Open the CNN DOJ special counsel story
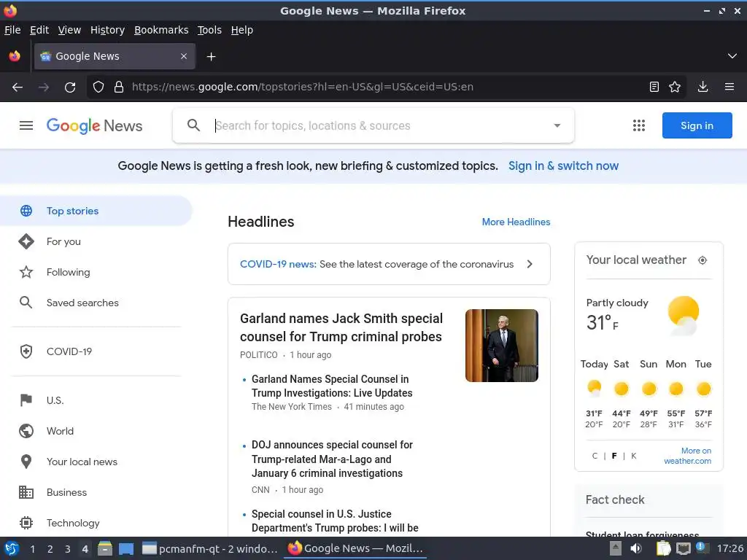The width and height of the screenshot is (747, 560). coord(332,459)
